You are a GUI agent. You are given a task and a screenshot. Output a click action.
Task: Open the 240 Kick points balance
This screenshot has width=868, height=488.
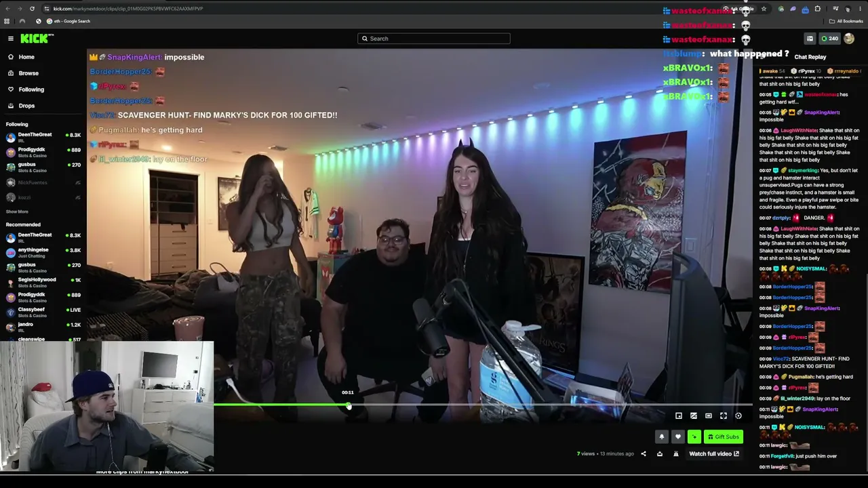click(829, 39)
